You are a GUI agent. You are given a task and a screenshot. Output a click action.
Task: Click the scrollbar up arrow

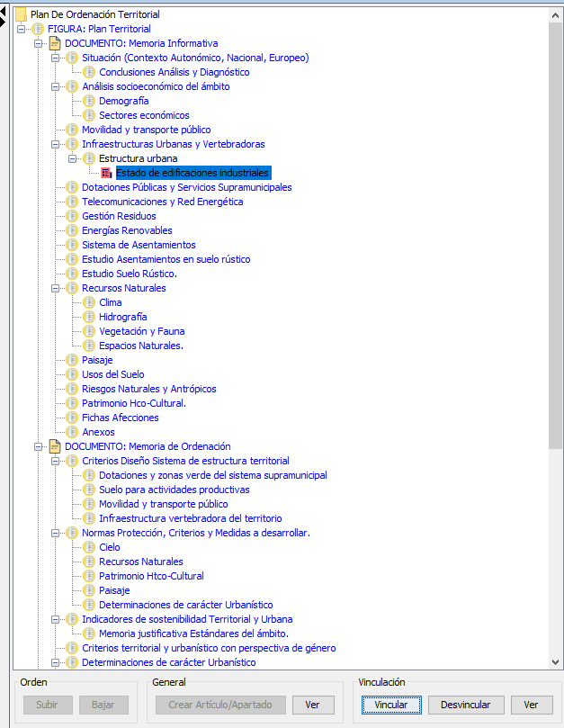[555, 15]
